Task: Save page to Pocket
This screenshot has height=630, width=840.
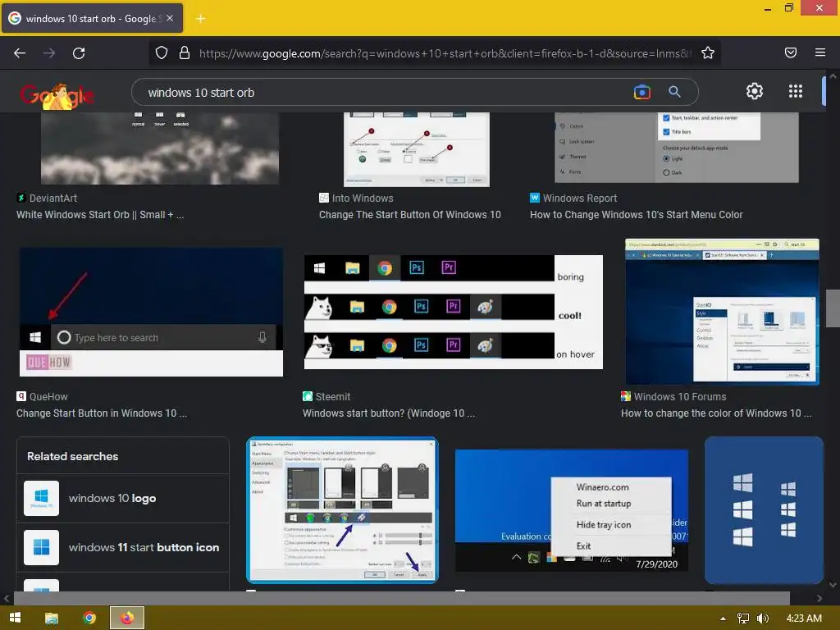Action: 791,52
